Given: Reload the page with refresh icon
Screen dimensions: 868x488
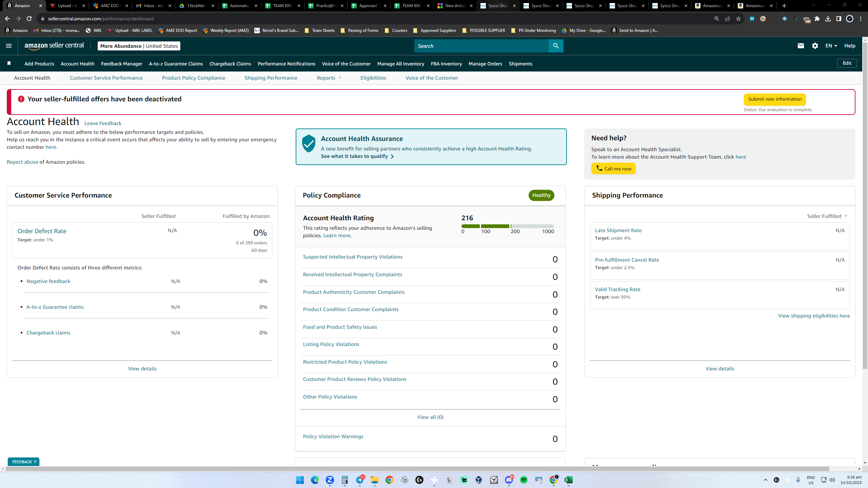Looking at the screenshot, I should 29,19.
